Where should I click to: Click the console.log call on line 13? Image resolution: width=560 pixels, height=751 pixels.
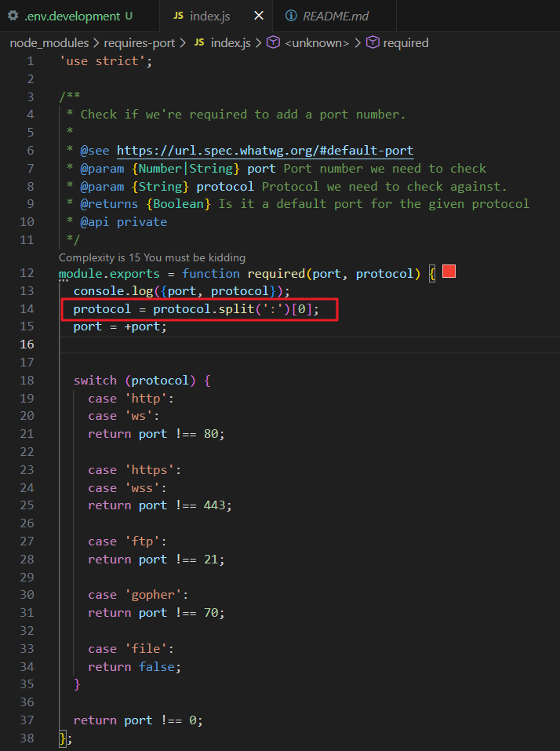click(x=181, y=291)
